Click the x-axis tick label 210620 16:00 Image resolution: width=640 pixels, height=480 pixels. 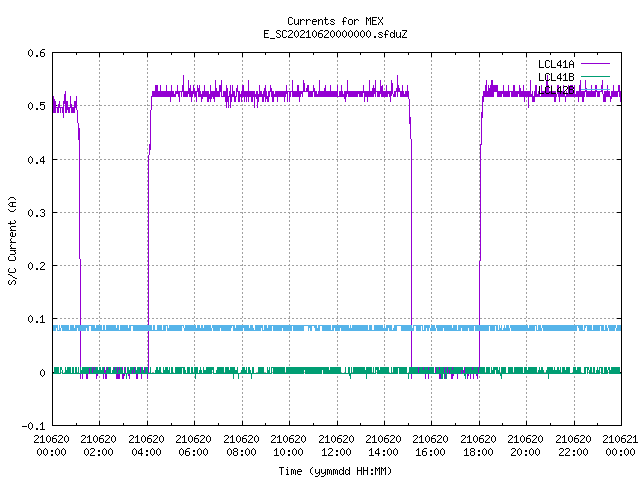tap(430, 446)
